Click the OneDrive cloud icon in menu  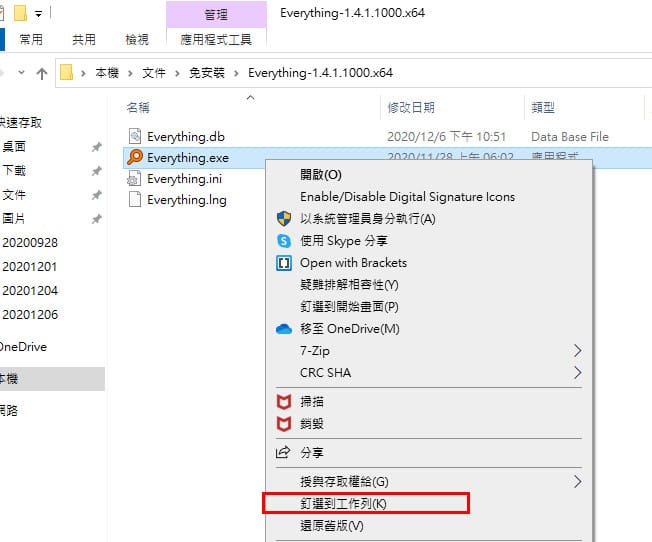tap(284, 329)
